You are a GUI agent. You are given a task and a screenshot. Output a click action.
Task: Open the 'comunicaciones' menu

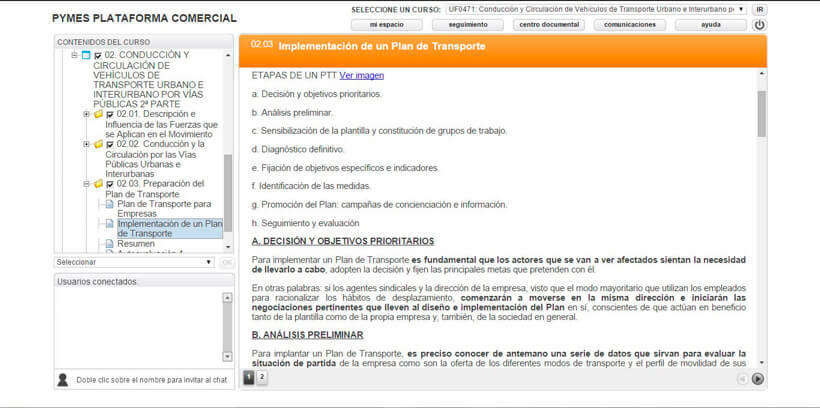click(630, 25)
